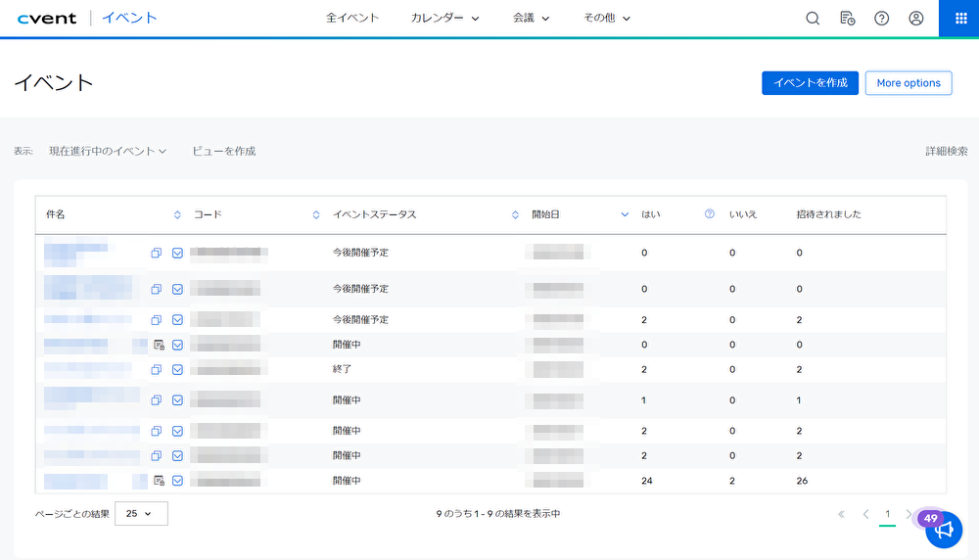The height and width of the screenshot is (560, 979).
Task: Click 件名 column header
Action: pyautogui.click(x=56, y=214)
